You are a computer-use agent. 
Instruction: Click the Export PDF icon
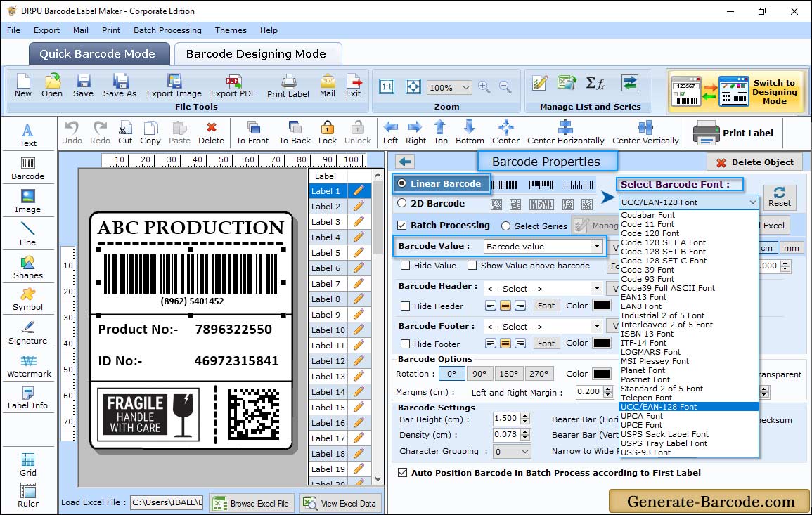[x=233, y=86]
